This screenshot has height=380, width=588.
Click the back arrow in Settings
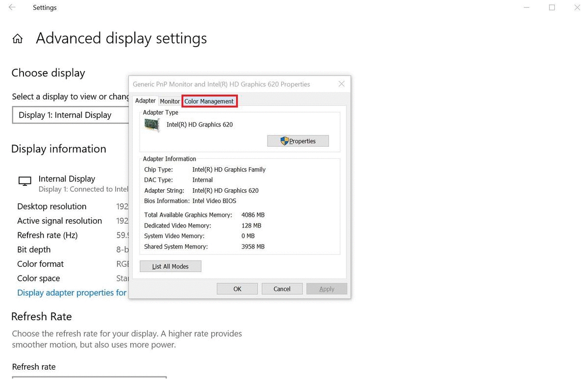[11, 7]
